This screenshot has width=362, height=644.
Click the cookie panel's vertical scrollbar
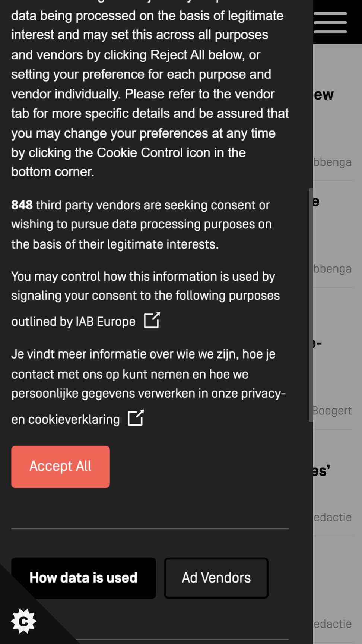(x=311, y=305)
